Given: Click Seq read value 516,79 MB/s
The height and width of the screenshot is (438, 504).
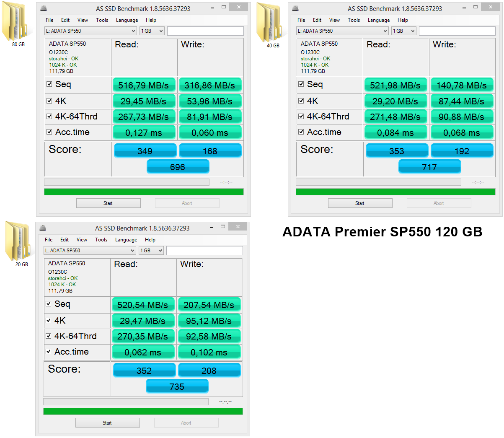Looking at the screenshot, I should pyautogui.click(x=144, y=85).
